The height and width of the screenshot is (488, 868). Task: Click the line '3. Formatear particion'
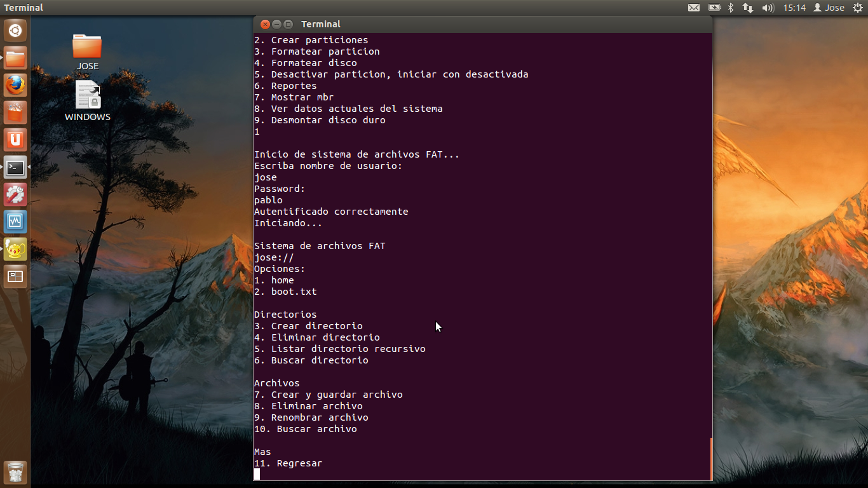click(316, 51)
